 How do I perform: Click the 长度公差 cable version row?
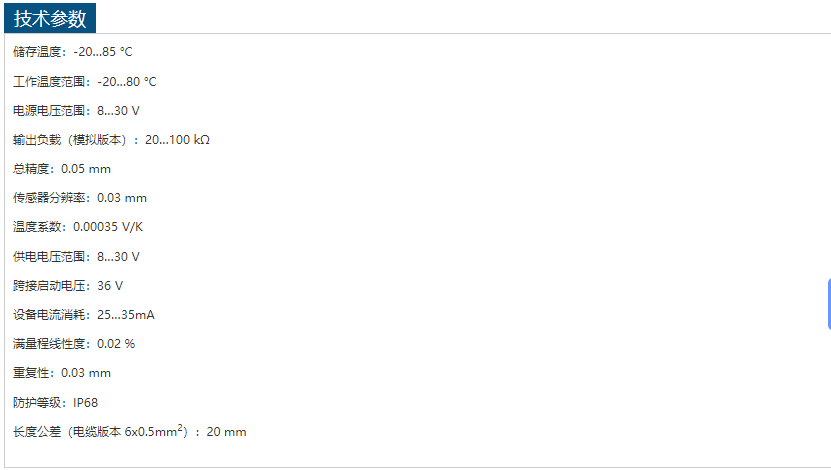pos(129,432)
